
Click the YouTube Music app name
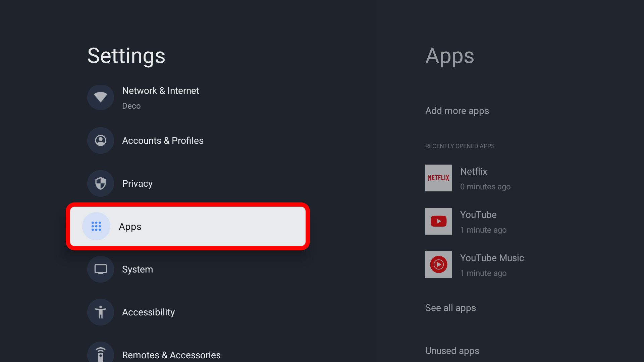[x=492, y=258]
